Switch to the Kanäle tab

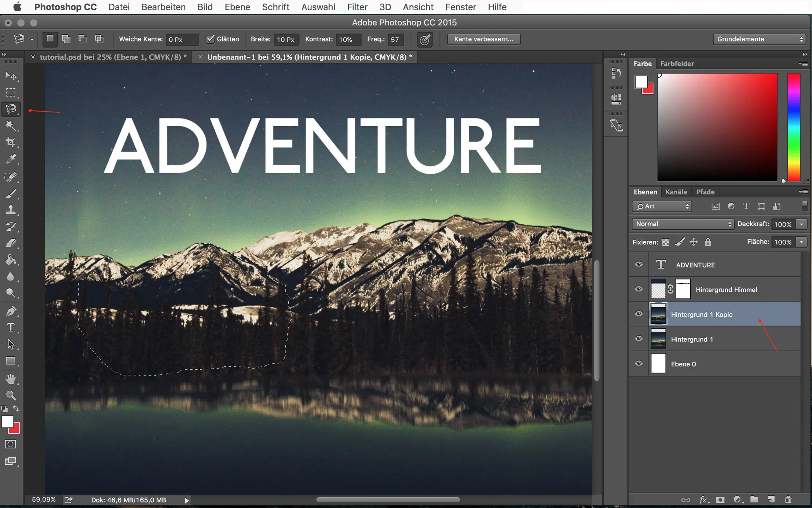point(676,192)
